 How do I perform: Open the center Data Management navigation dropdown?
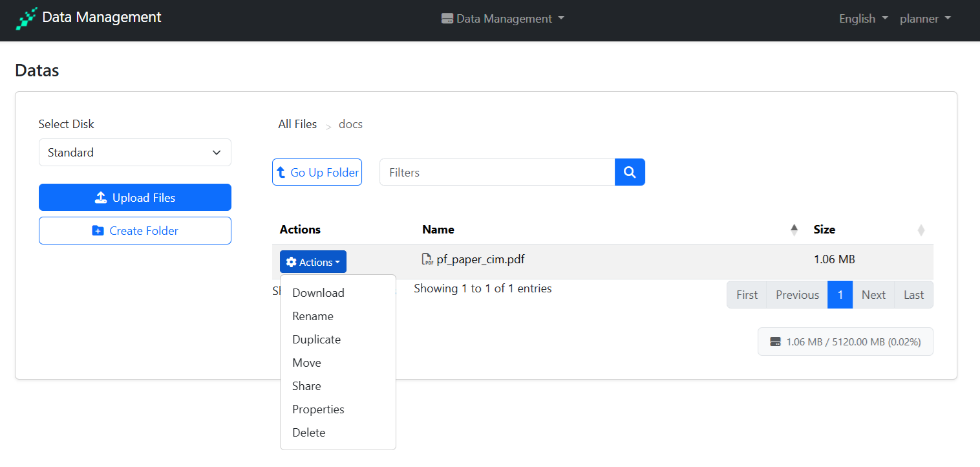click(x=502, y=19)
